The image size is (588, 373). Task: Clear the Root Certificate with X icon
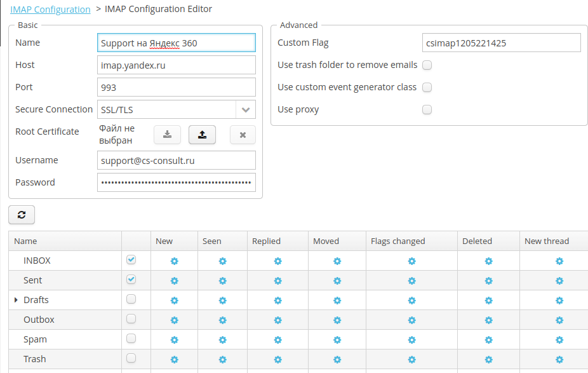point(243,135)
